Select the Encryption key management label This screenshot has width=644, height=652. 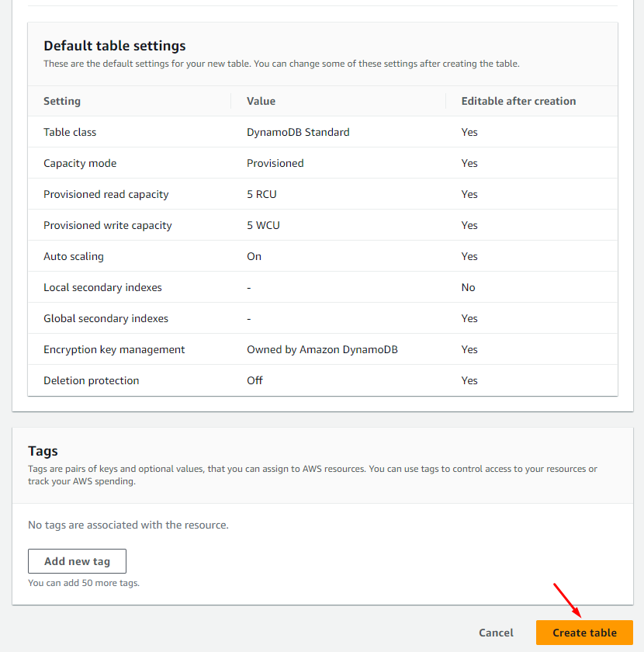[x=114, y=349]
